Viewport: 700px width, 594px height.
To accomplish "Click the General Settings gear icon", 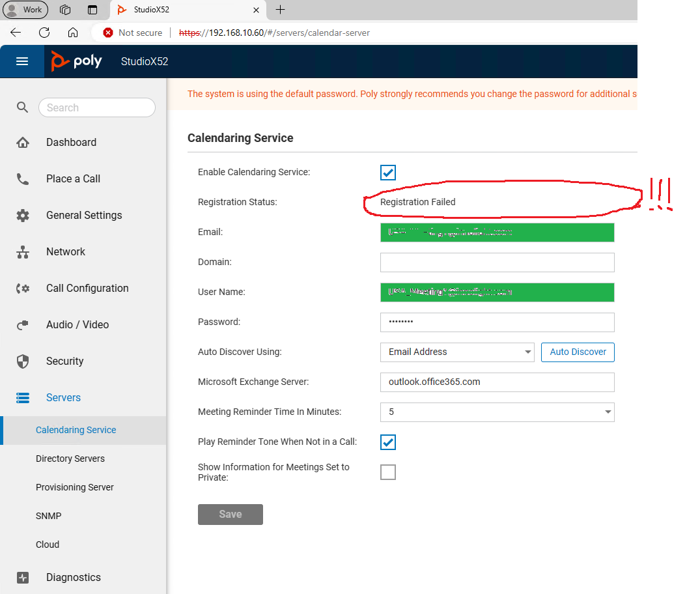I will pos(23,216).
